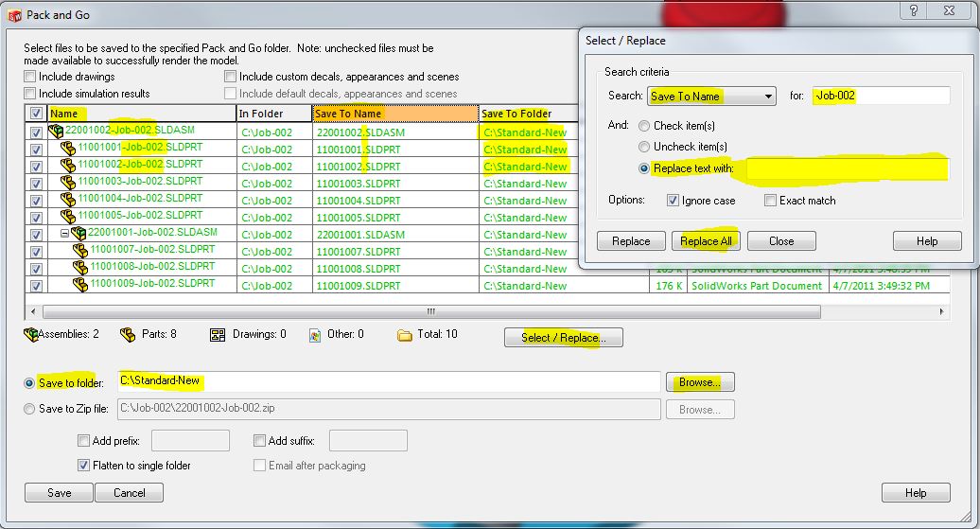The width and height of the screenshot is (980, 529).
Task: Click the Replace All button
Action: click(x=706, y=240)
